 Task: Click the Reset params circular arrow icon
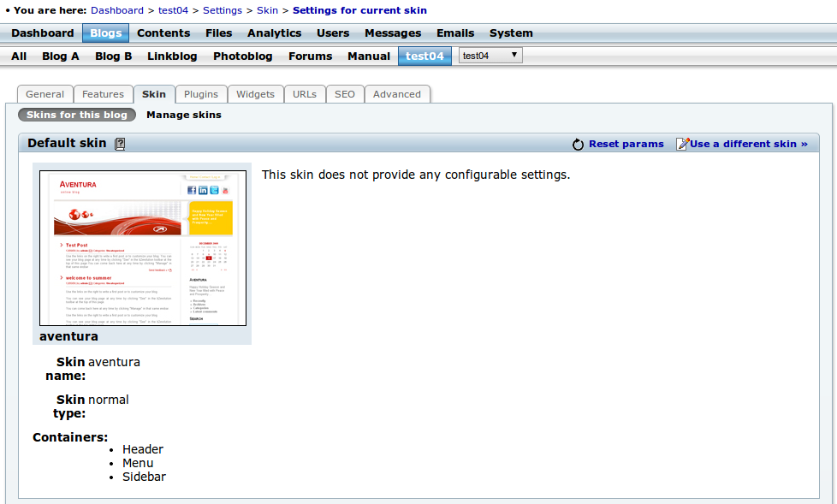click(578, 144)
